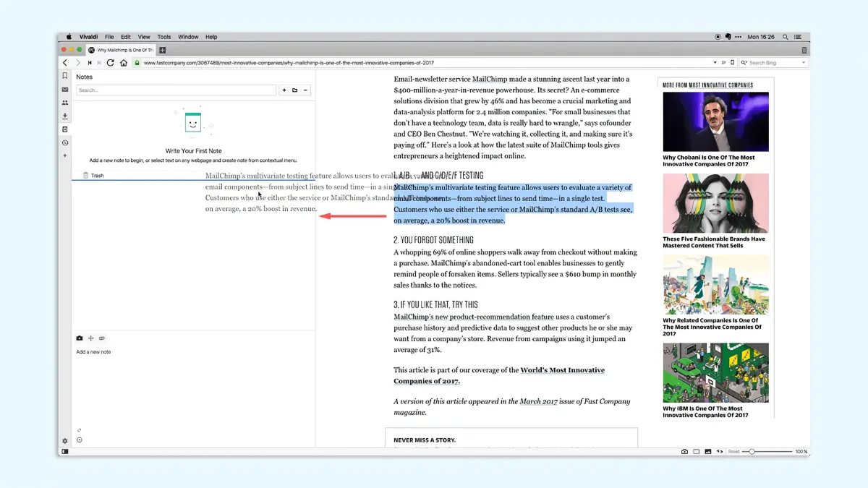Go to the home page icon
The width and height of the screenshot is (868, 488).
(x=124, y=63)
